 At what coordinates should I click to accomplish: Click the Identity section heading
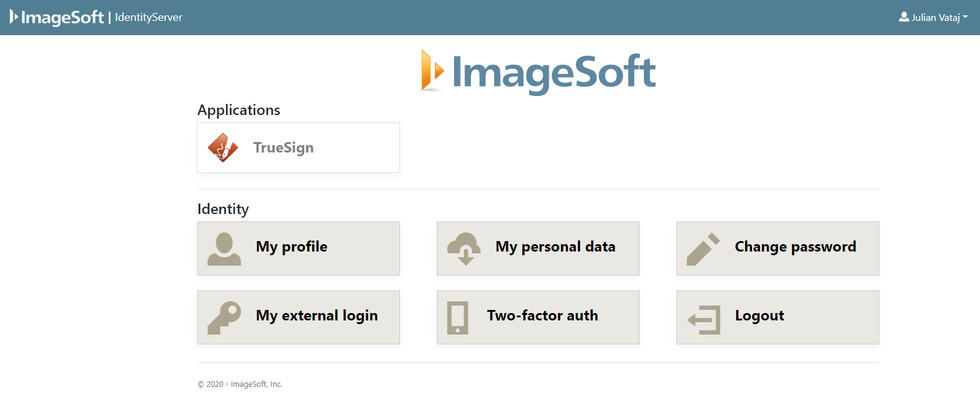tap(223, 209)
